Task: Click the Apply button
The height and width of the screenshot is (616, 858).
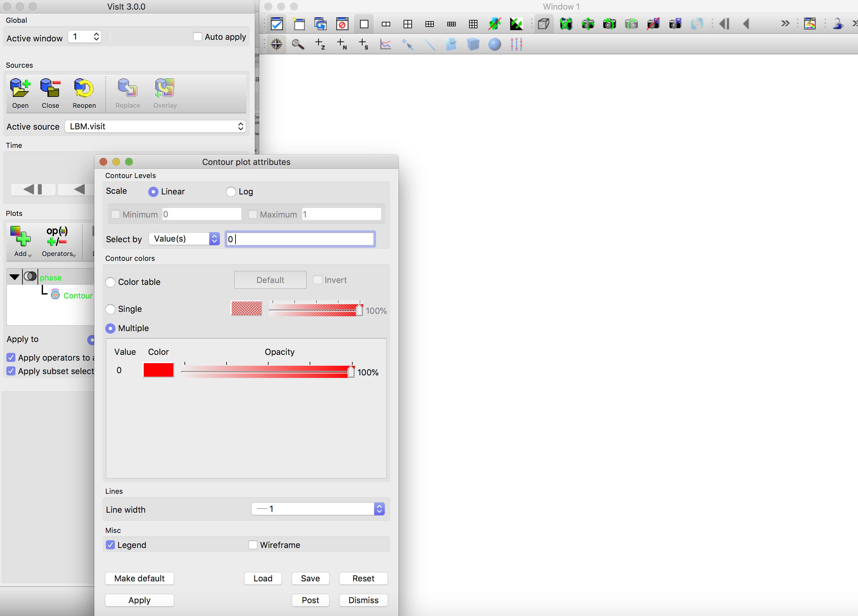Action: (139, 600)
